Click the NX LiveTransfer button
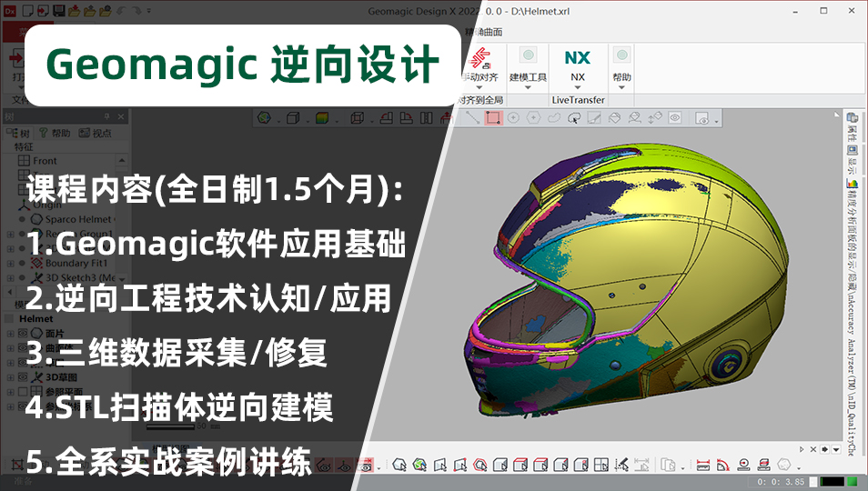The height and width of the screenshot is (491, 868). coord(578,67)
